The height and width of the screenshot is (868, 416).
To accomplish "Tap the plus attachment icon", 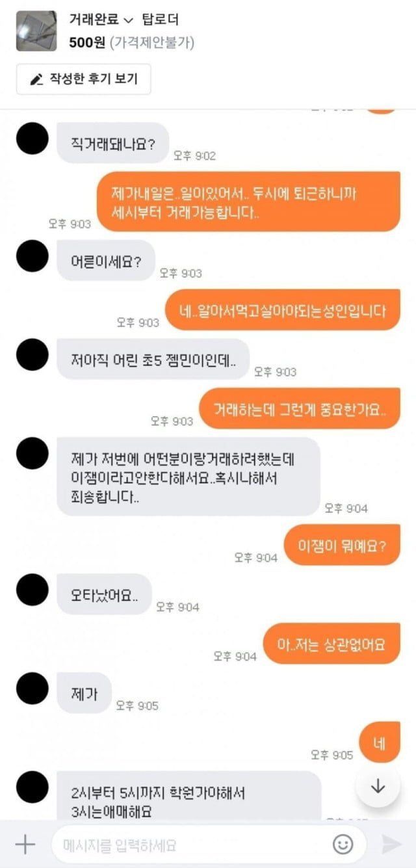I will click(x=25, y=844).
